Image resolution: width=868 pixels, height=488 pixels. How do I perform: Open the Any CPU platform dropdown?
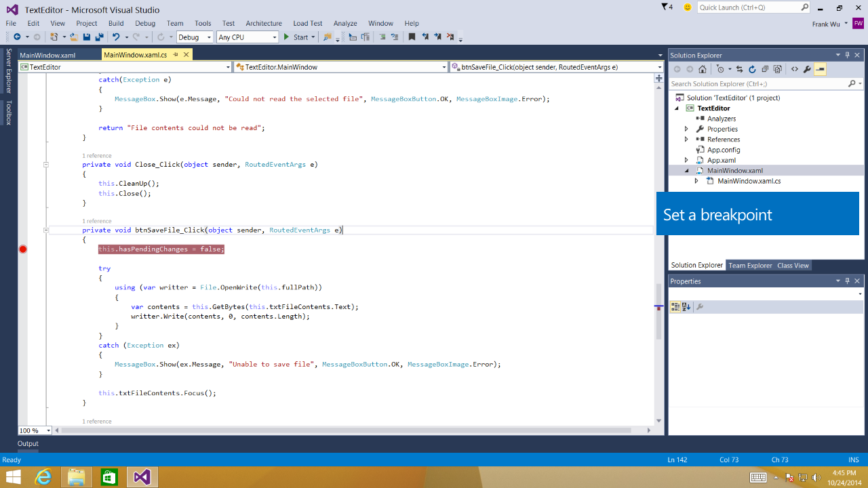click(x=275, y=37)
